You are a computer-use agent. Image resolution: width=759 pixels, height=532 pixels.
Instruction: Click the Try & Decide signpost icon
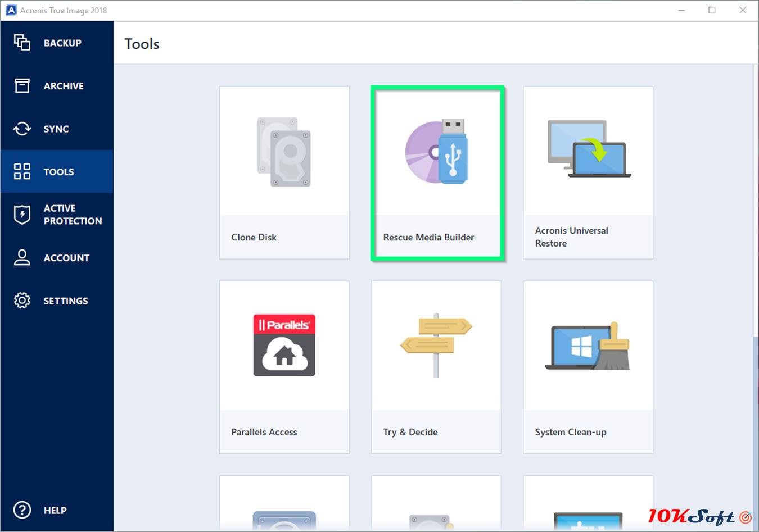tap(436, 345)
